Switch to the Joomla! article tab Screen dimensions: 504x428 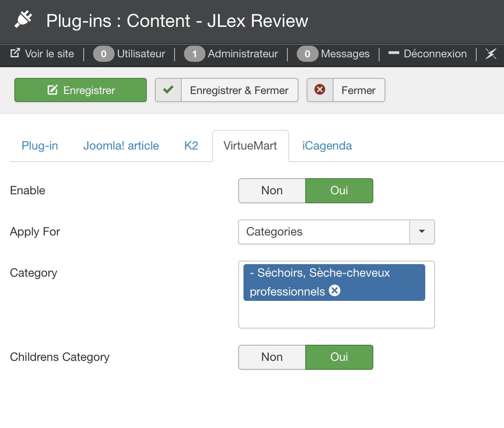(x=121, y=146)
